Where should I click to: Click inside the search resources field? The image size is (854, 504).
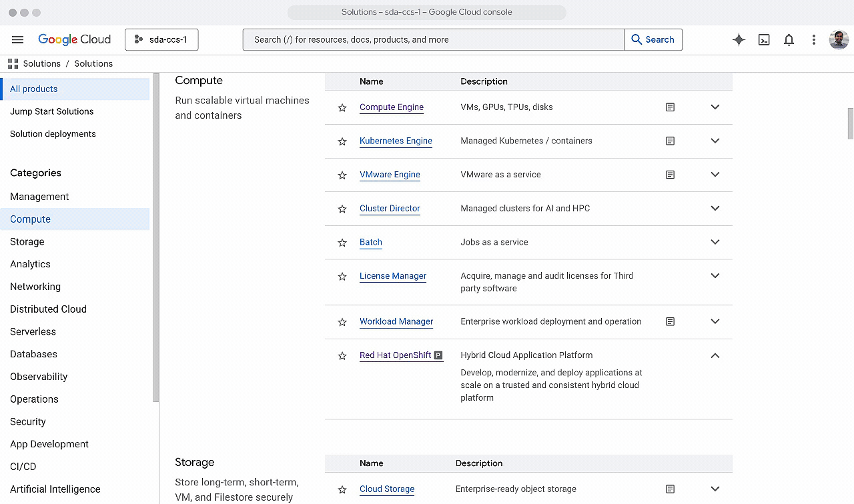click(x=432, y=39)
